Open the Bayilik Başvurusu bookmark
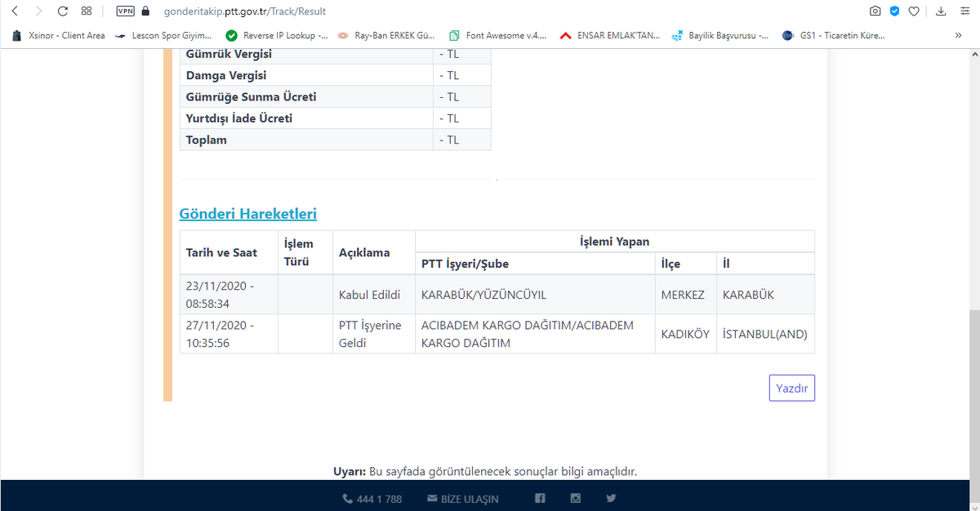The image size is (980, 511). (x=719, y=36)
